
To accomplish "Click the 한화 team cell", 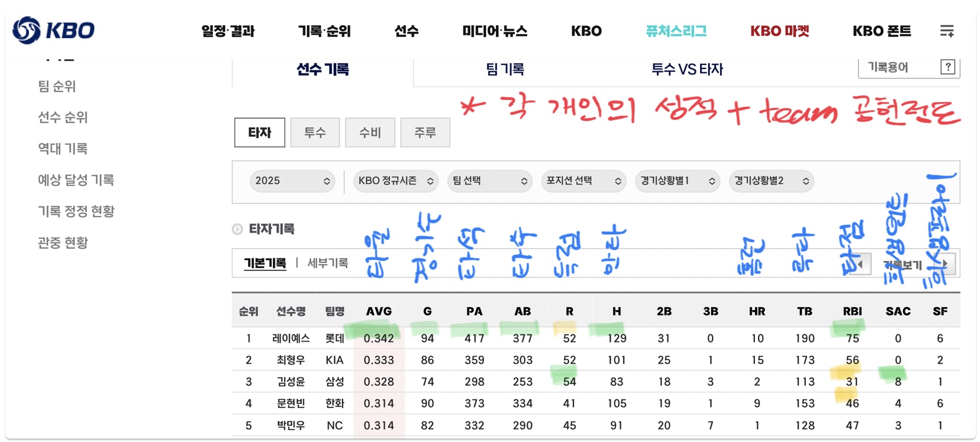I will tap(335, 403).
